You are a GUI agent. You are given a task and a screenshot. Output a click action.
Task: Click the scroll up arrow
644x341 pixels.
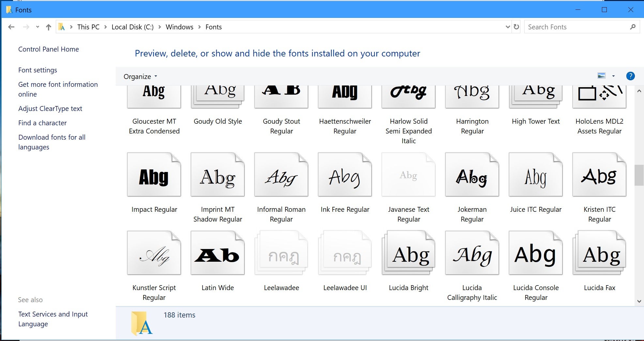click(639, 91)
